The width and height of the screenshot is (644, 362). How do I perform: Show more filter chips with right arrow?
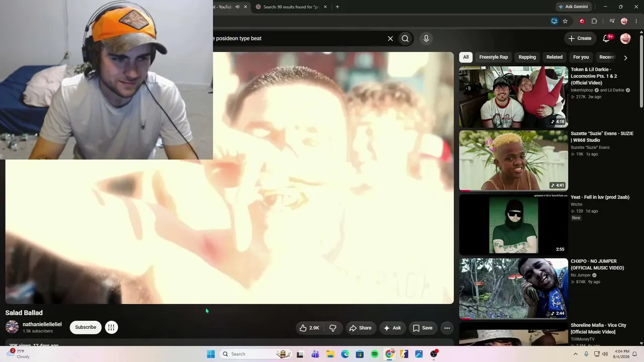coord(625,58)
